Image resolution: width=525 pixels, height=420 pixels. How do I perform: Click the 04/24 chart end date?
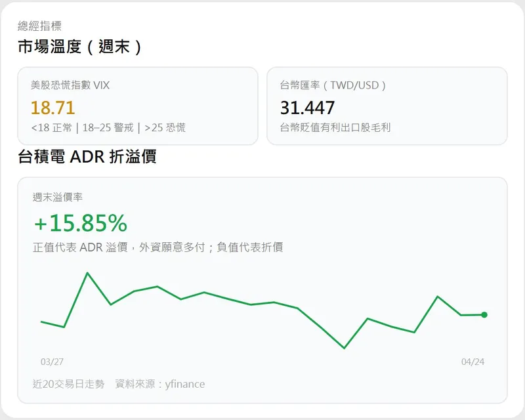pos(472,362)
